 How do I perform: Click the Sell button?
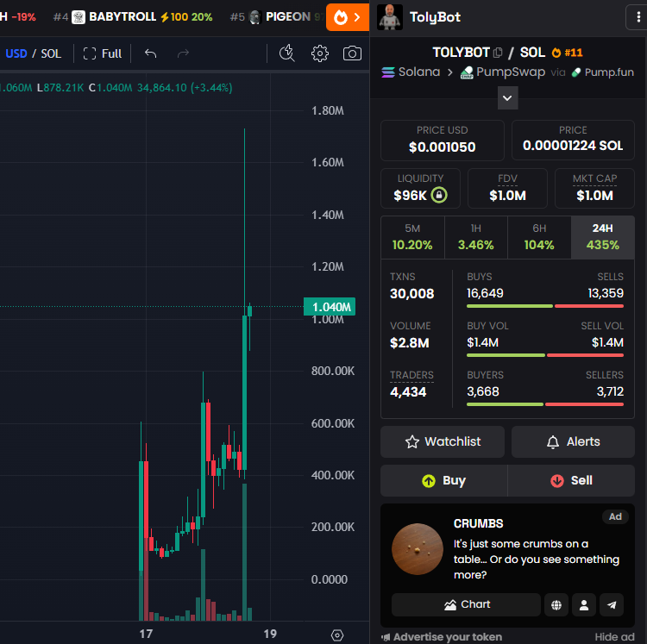[x=571, y=481]
